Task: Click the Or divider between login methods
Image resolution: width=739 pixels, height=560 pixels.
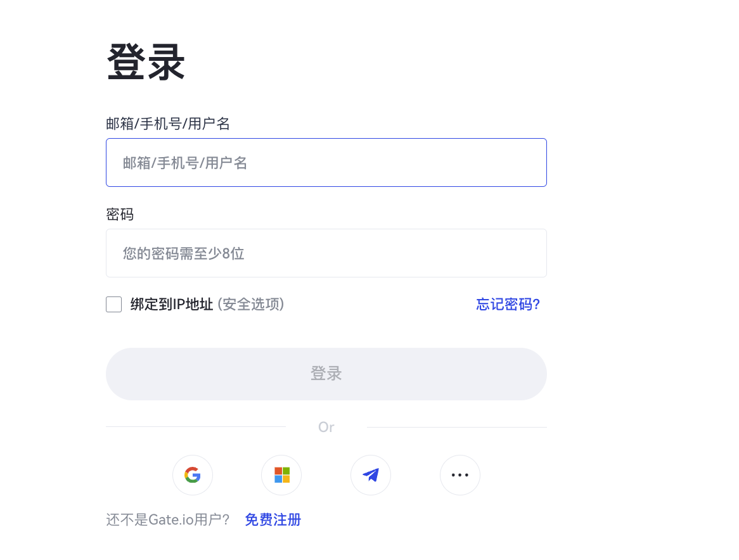Action: click(x=326, y=427)
